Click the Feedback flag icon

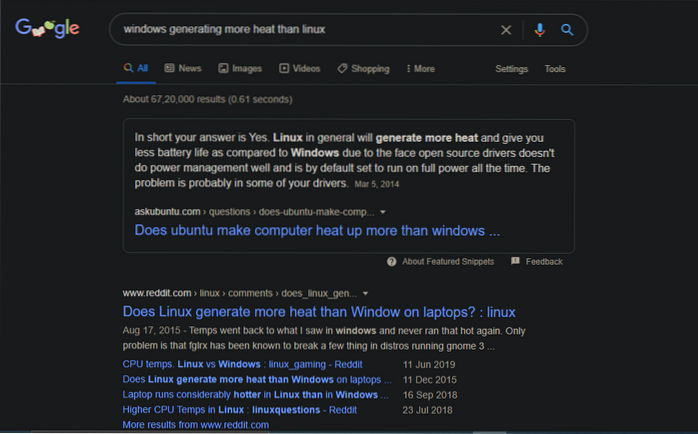[515, 261]
